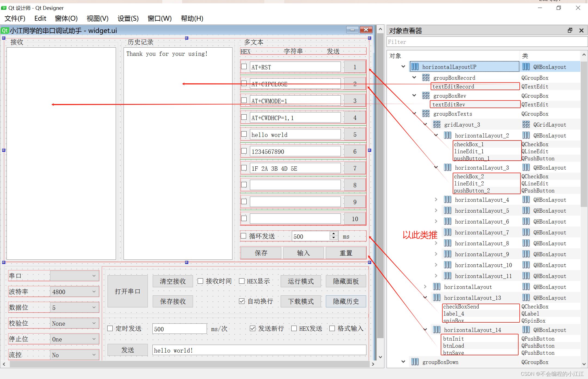Click the 打开串口 button
This screenshot has width=588, height=379.
tap(128, 291)
